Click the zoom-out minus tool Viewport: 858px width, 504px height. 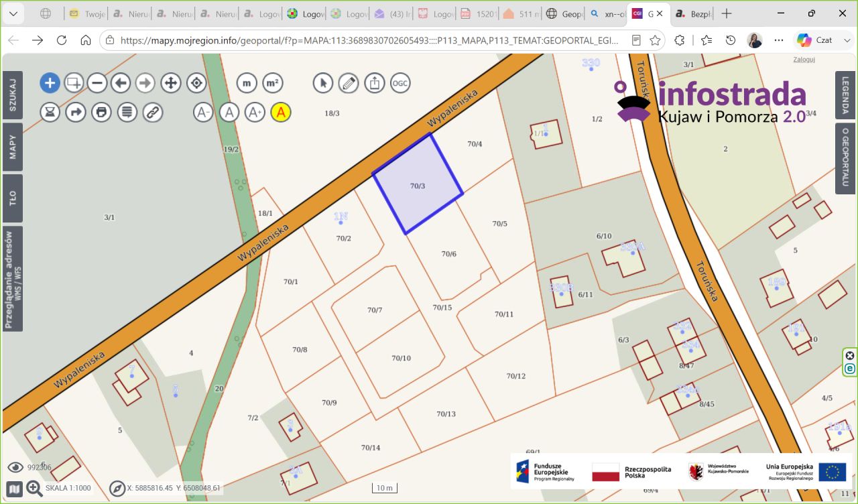pyautogui.click(x=97, y=83)
